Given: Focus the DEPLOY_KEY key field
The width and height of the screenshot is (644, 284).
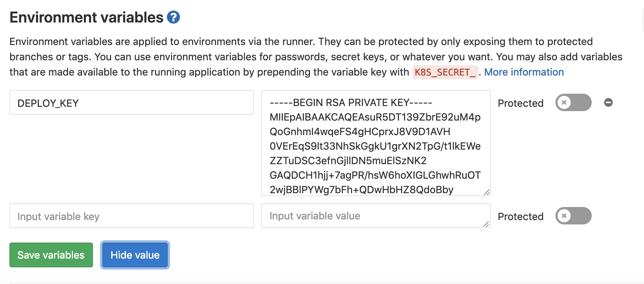Looking at the screenshot, I should (x=132, y=102).
